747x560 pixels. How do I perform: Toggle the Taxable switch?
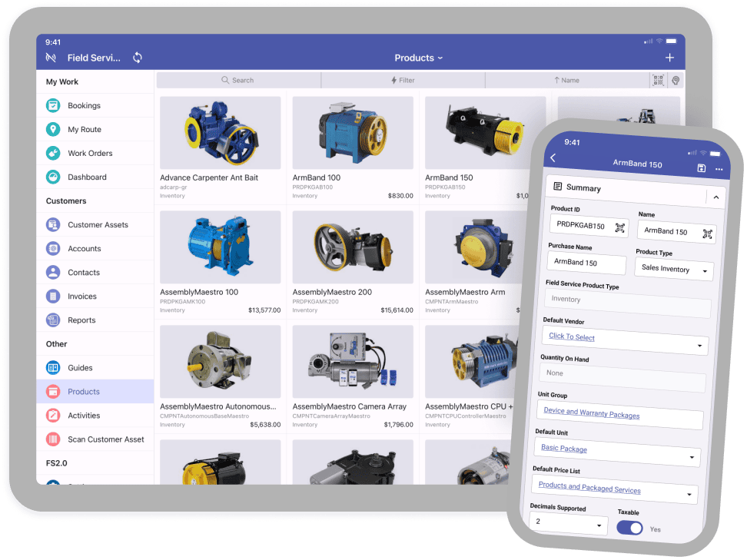pyautogui.click(x=629, y=528)
